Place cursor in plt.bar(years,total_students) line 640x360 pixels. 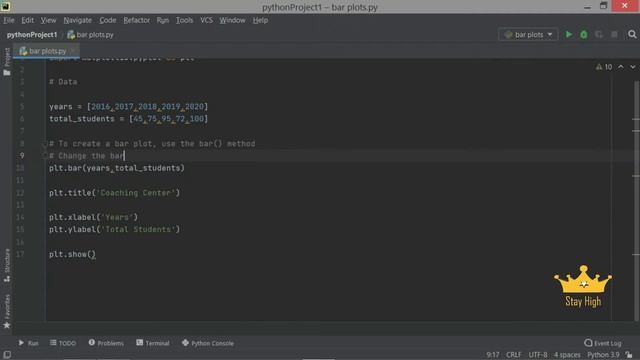point(117,168)
